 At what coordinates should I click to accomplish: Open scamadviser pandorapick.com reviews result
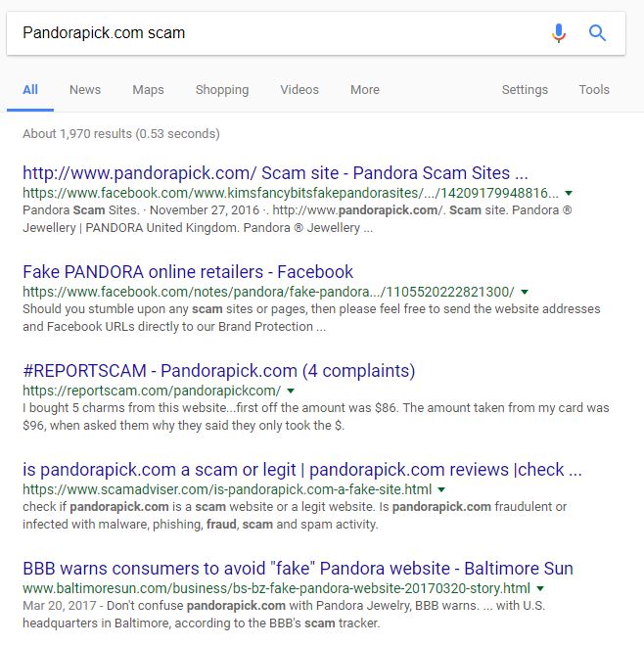301,470
